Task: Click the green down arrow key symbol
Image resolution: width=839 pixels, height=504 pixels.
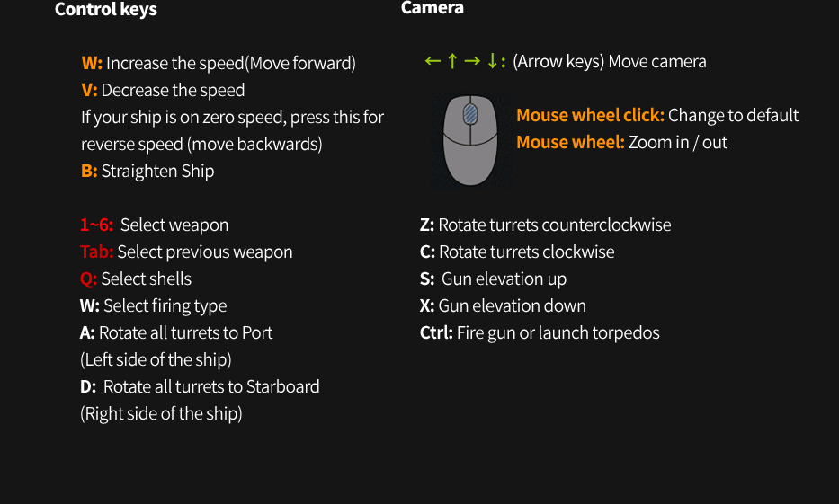Action: (492, 62)
